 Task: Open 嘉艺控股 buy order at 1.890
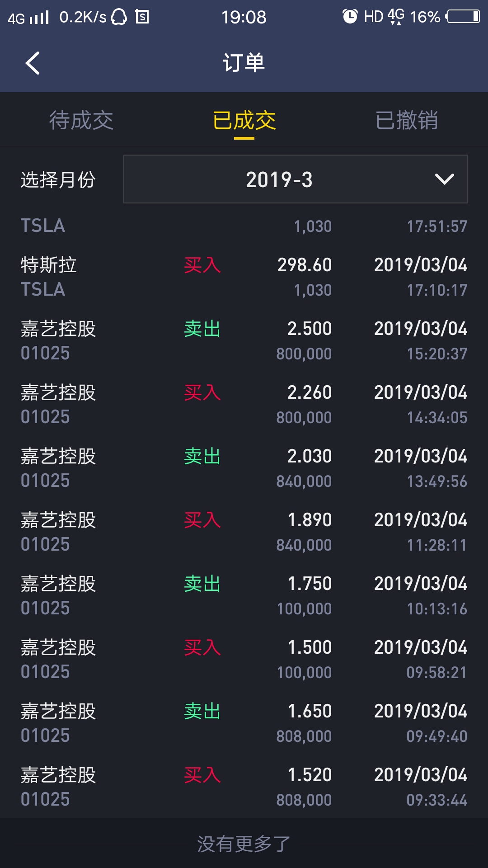tap(244, 532)
